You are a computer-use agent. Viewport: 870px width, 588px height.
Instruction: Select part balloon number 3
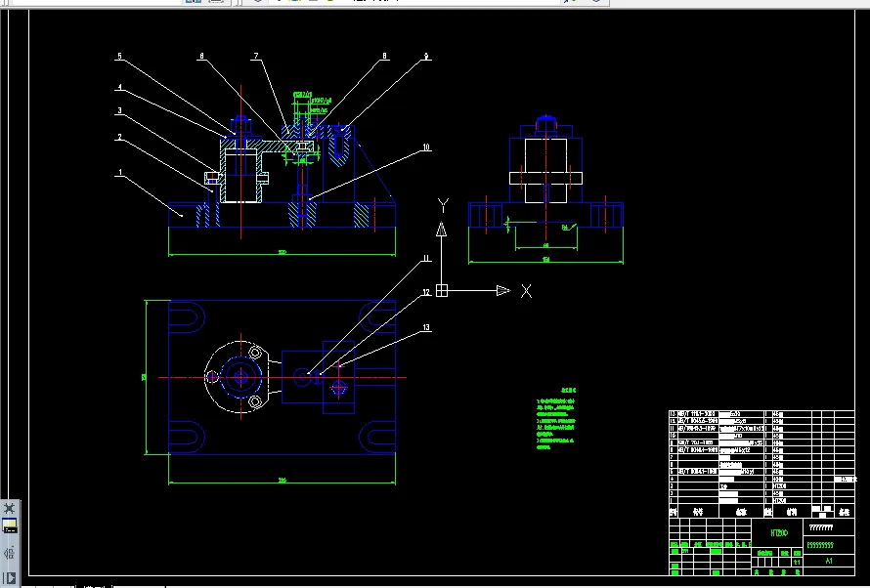pos(119,110)
